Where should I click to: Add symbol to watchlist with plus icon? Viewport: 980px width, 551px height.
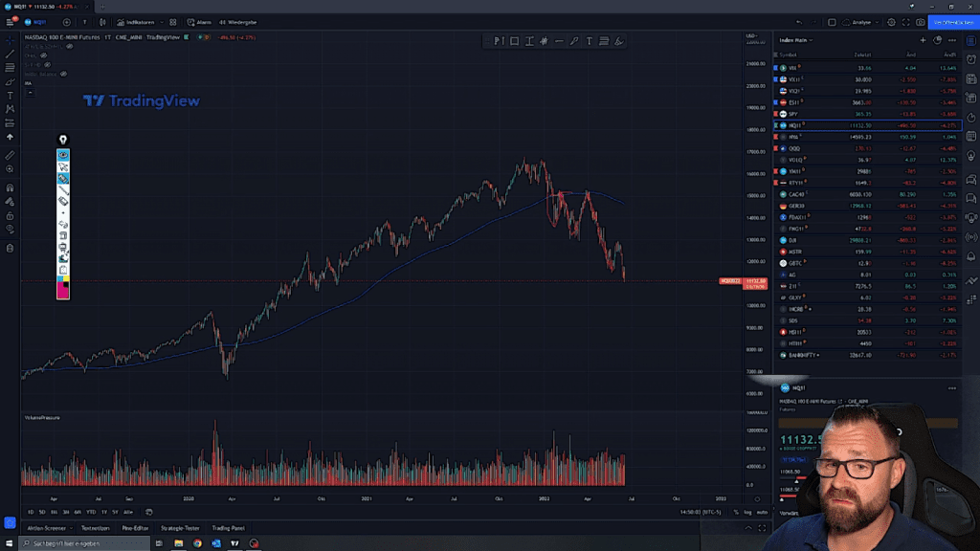tap(923, 40)
